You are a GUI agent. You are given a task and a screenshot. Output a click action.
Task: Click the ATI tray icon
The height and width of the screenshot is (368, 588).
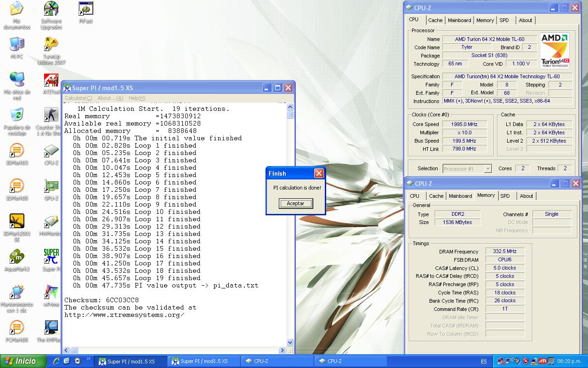[543, 361]
